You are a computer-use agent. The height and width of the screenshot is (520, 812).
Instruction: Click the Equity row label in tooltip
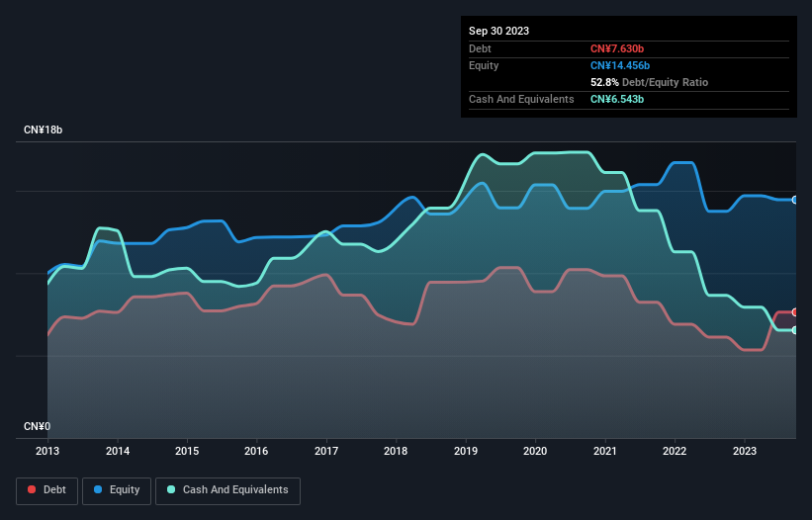[x=484, y=65]
